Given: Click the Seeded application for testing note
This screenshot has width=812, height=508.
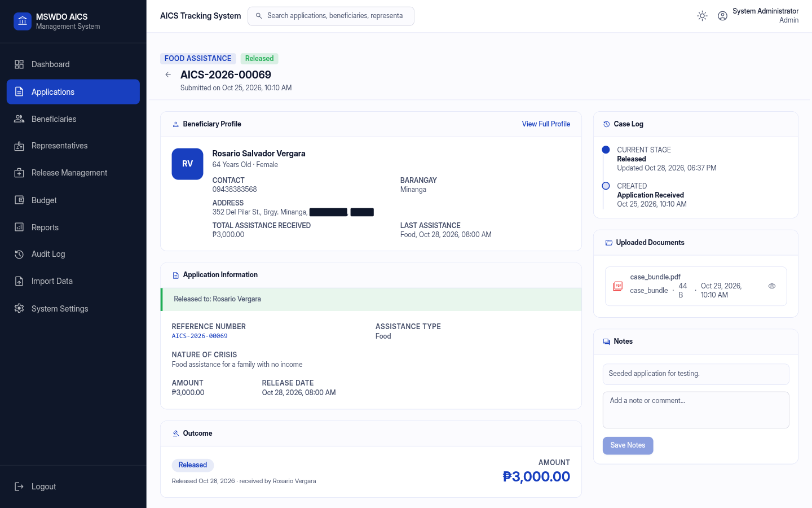Looking at the screenshot, I should pos(696,374).
